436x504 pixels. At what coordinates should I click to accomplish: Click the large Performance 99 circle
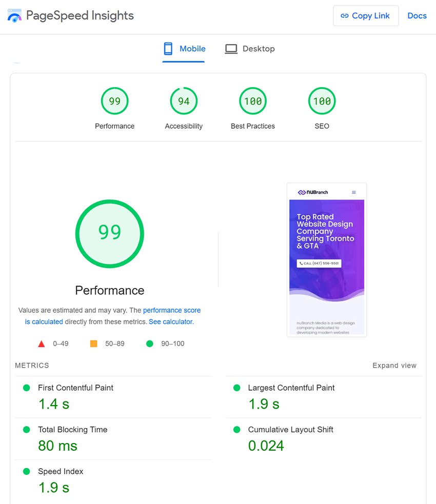point(109,234)
